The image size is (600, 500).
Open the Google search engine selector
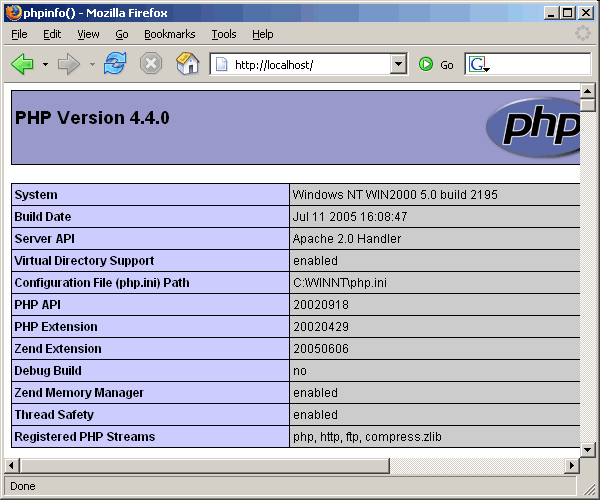point(479,64)
